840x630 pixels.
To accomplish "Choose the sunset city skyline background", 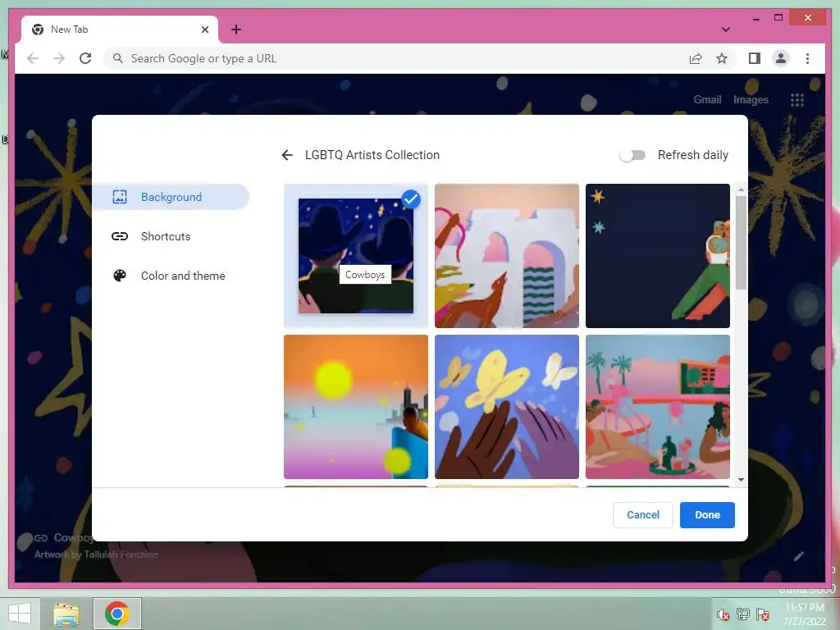I will (356, 407).
